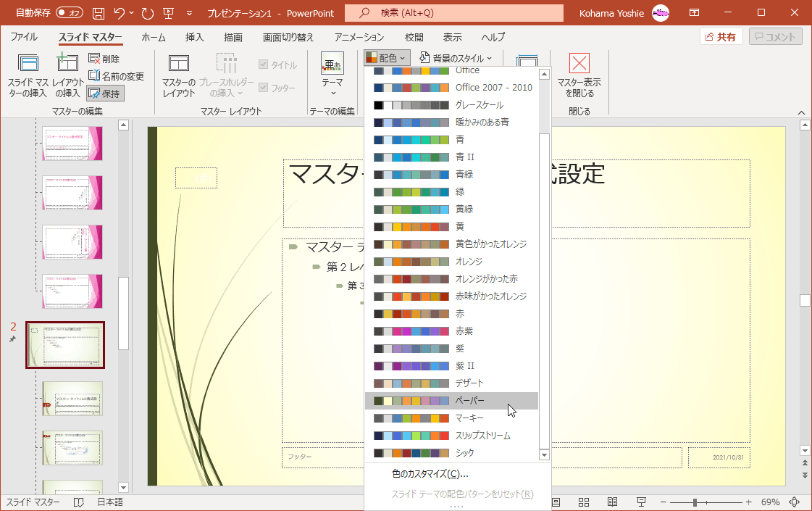Click the マスターのレイアウト icon
Screen dimensions: 812x511
pyautogui.click(x=178, y=75)
